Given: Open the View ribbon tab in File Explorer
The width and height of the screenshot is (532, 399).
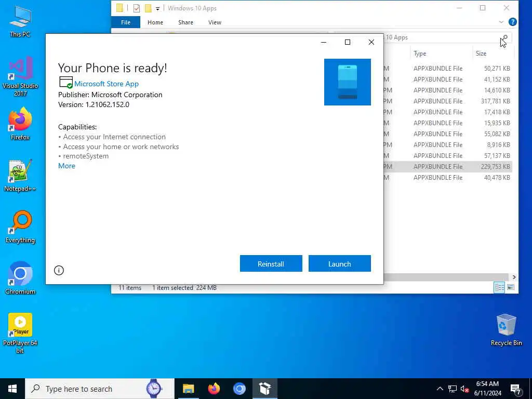Looking at the screenshot, I should (x=215, y=22).
